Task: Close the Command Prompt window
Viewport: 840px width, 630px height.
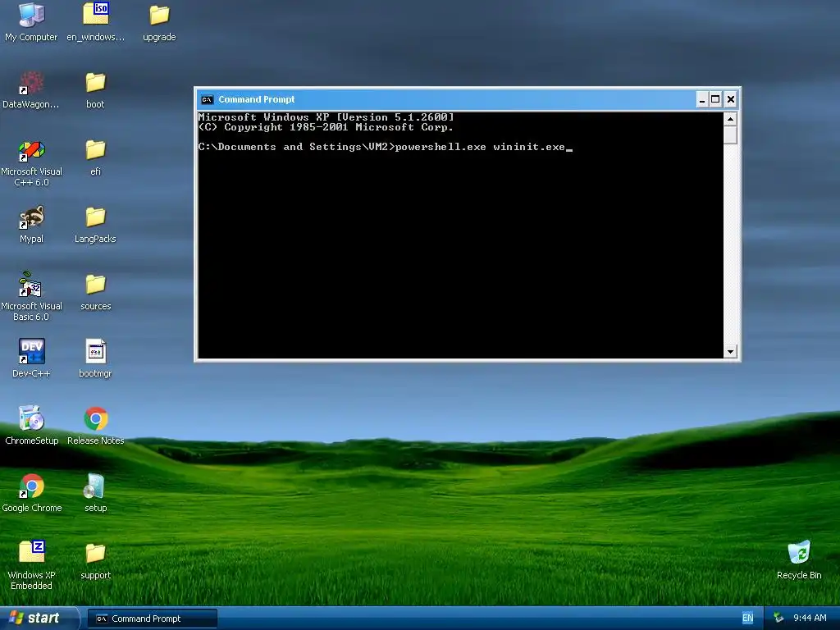Action: [730, 99]
